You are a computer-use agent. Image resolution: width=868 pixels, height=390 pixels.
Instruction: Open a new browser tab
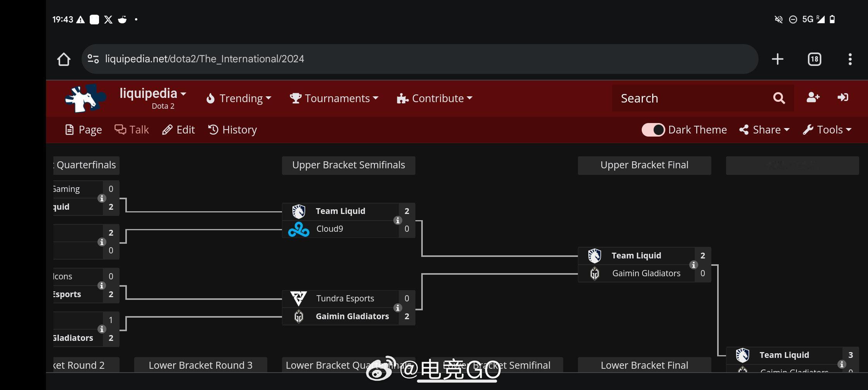(777, 59)
